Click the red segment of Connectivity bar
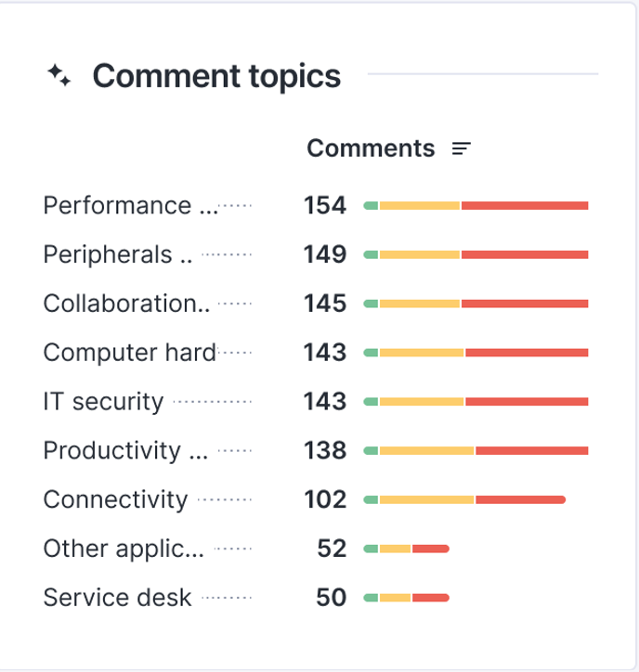The height and width of the screenshot is (672, 639). [520, 500]
